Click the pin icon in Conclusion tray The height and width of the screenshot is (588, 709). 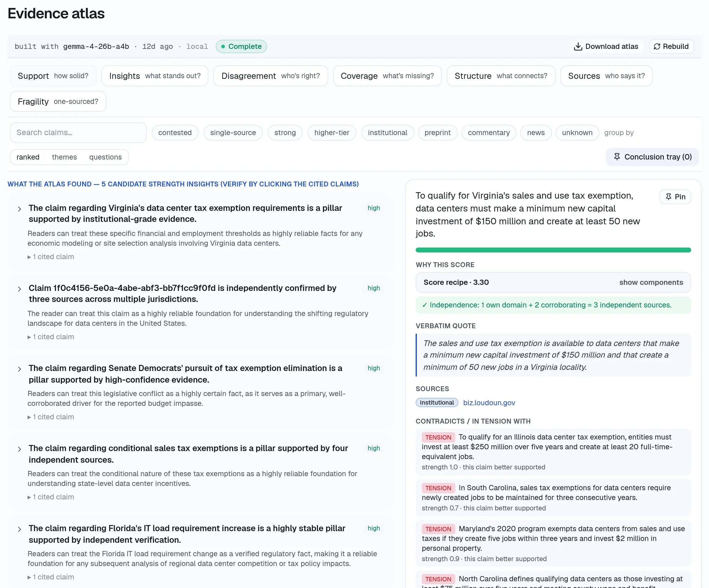pyautogui.click(x=617, y=156)
